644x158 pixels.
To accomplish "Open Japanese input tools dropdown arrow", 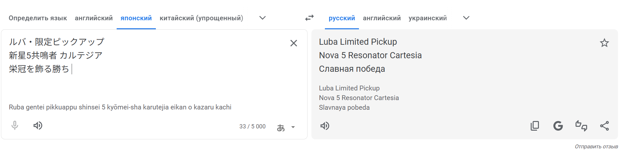I will tap(293, 127).
